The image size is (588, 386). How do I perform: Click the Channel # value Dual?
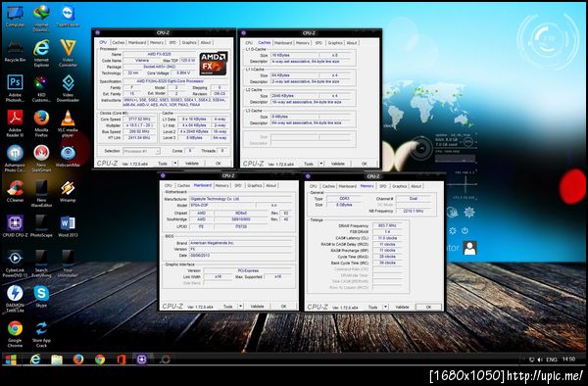(414, 199)
